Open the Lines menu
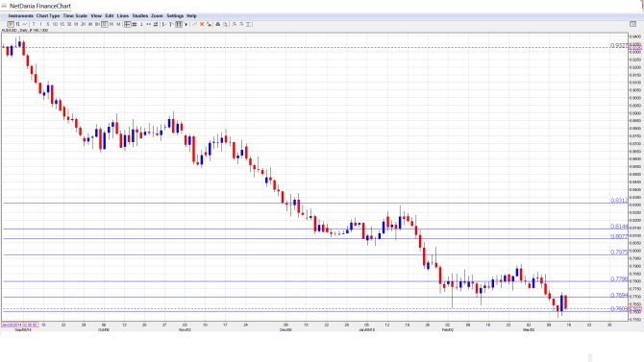This screenshot has width=644, height=362. tap(123, 15)
